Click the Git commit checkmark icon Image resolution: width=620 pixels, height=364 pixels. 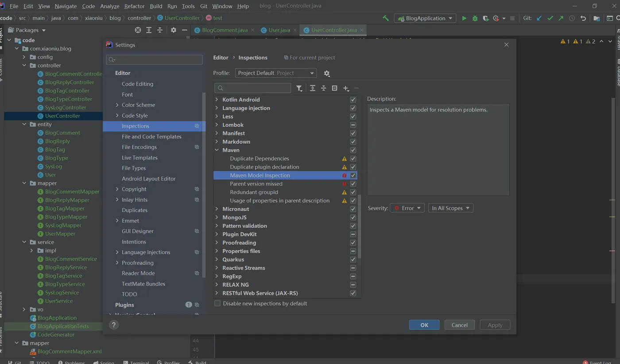click(550, 18)
